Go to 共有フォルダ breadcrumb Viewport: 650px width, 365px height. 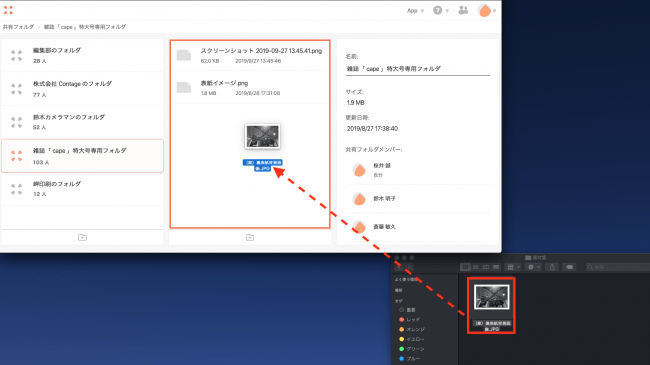click(18, 27)
